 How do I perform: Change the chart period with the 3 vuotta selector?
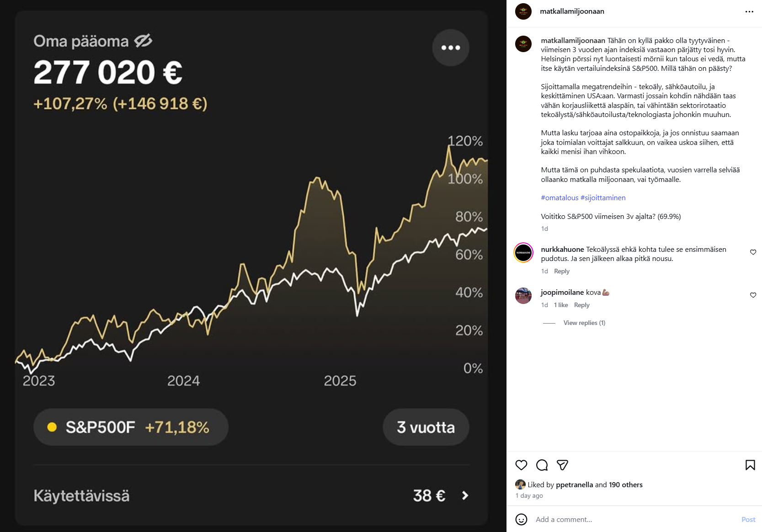[x=426, y=427]
